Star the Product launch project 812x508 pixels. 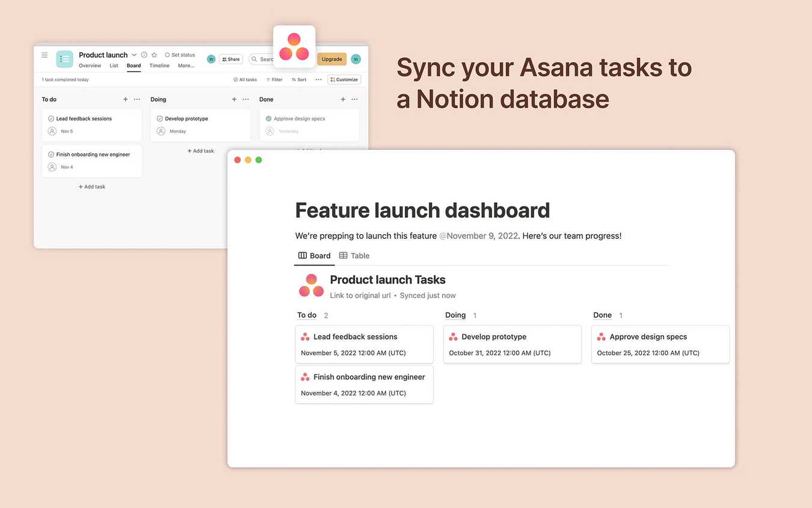pyautogui.click(x=154, y=55)
